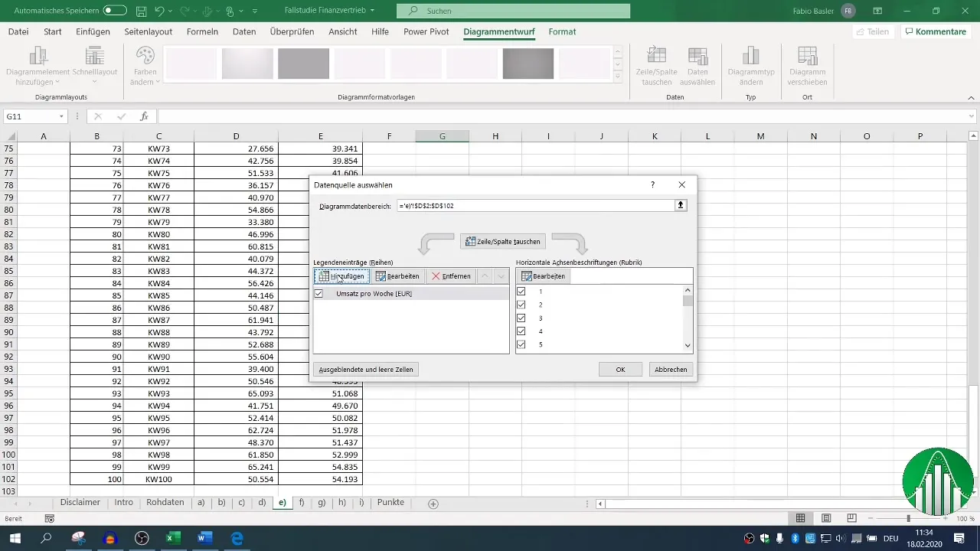This screenshot has height=551, width=980.
Task: Click Bearbeiten under Horizontale Achsenbeschriftungen
Action: (x=544, y=275)
